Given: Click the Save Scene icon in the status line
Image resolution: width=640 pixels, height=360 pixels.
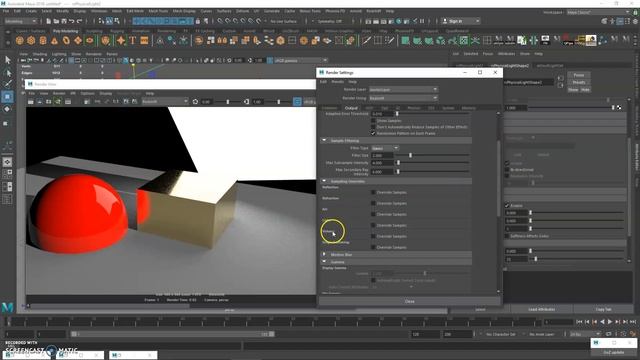Looking at the screenshot, I should tap(64, 21).
